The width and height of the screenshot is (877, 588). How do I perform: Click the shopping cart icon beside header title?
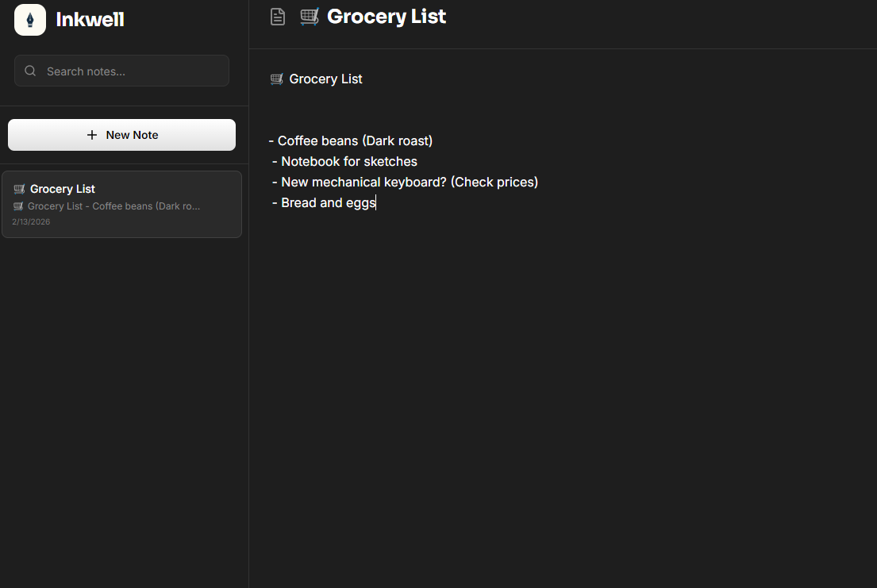click(x=310, y=17)
